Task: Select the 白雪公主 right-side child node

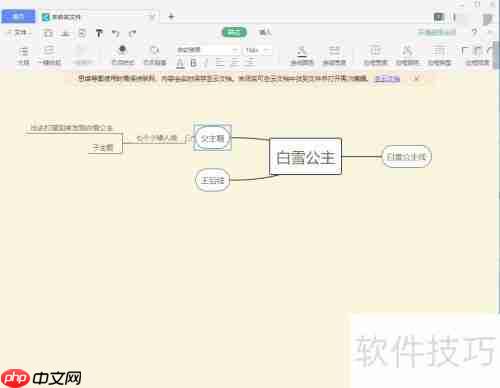Action: click(x=407, y=156)
